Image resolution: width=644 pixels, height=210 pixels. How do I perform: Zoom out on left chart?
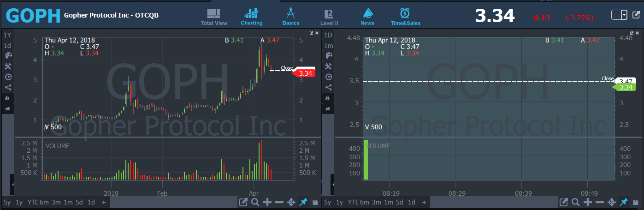point(279,202)
